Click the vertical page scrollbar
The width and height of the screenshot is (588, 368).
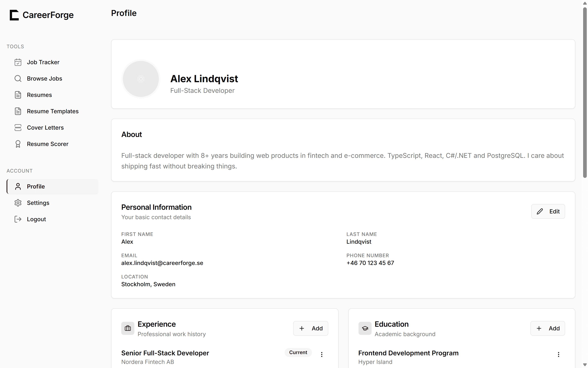(585, 92)
